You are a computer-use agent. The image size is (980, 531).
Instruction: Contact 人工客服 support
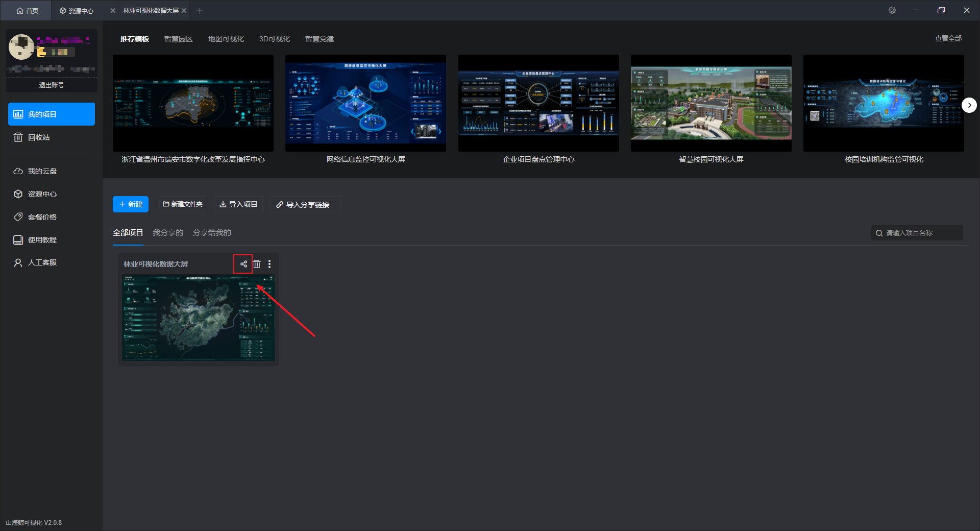pyautogui.click(x=52, y=262)
